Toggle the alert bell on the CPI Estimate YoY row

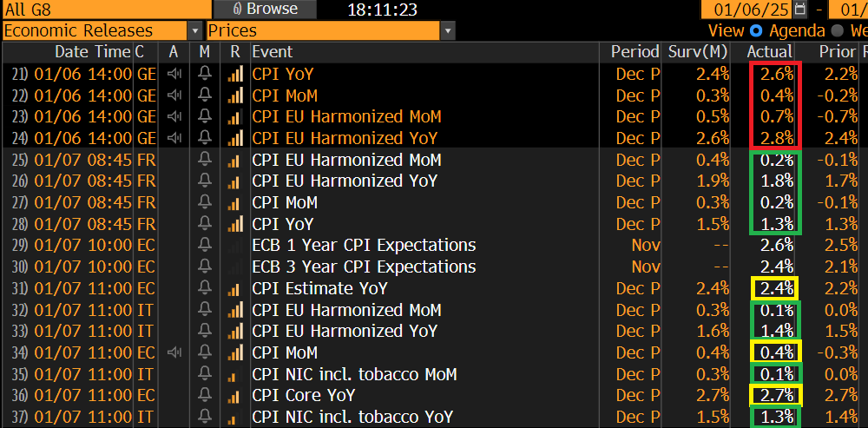(205, 288)
